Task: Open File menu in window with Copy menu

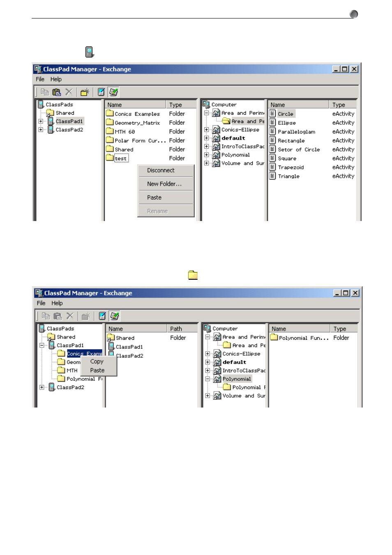Action: pos(41,303)
